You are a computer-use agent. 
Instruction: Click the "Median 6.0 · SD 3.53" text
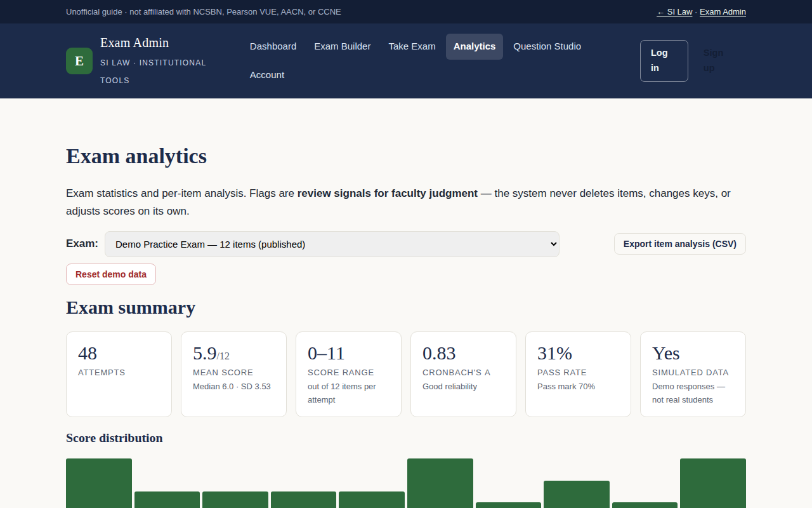pos(232,387)
